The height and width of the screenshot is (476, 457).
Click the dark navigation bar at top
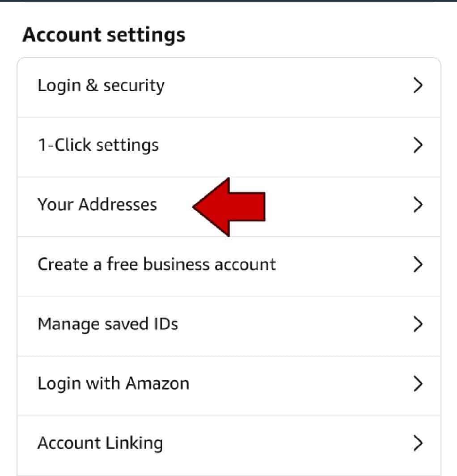pos(228,2)
